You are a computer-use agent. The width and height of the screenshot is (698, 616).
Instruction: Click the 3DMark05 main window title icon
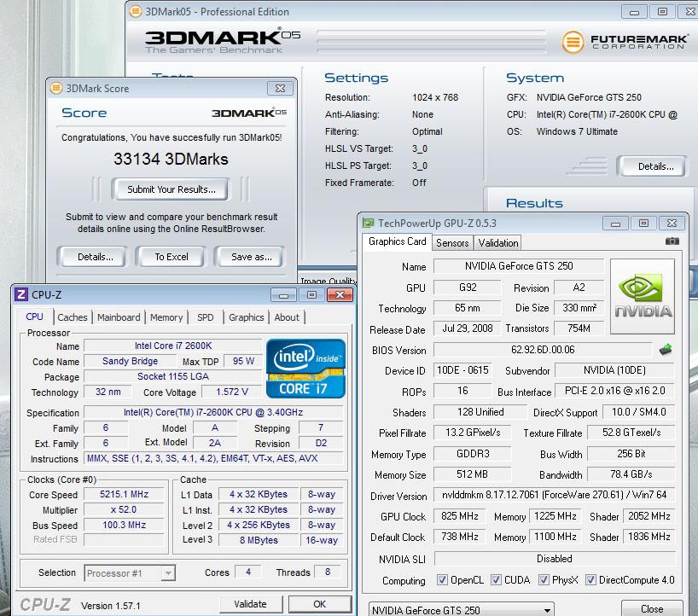click(136, 11)
